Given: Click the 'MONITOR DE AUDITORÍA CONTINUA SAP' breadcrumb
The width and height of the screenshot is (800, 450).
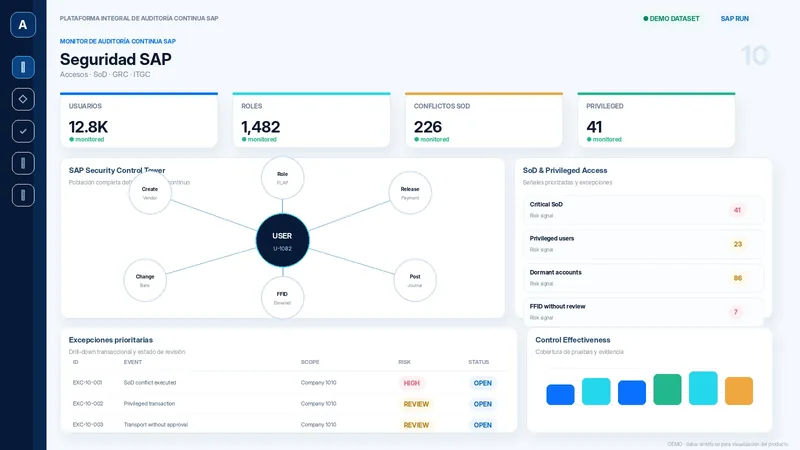Looking at the screenshot, I should tap(118, 41).
